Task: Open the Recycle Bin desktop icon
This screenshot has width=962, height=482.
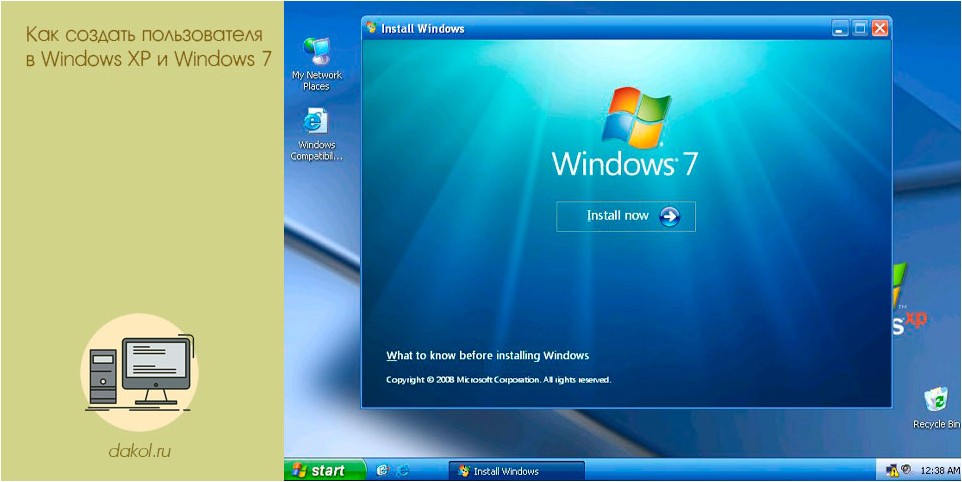Action: pyautogui.click(x=935, y=408)
